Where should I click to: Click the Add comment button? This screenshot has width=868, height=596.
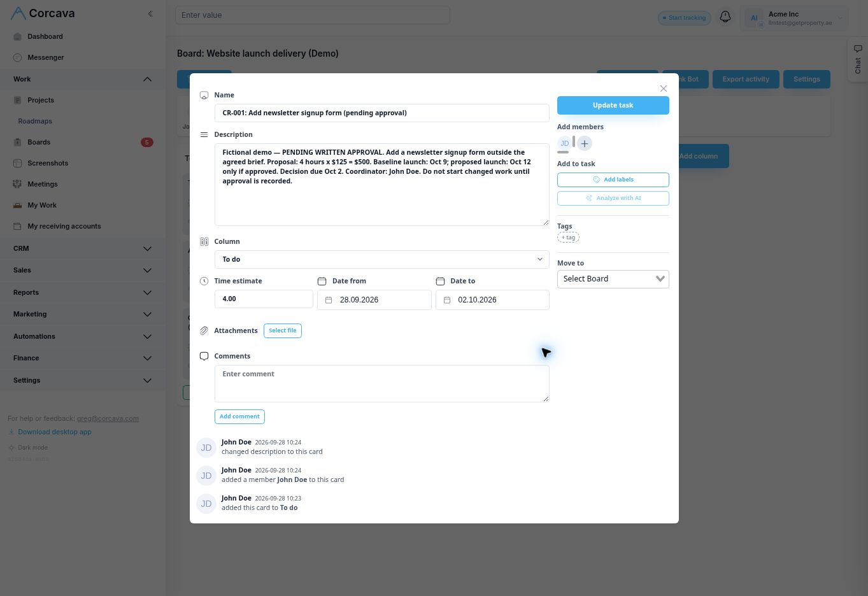[239, 416]
